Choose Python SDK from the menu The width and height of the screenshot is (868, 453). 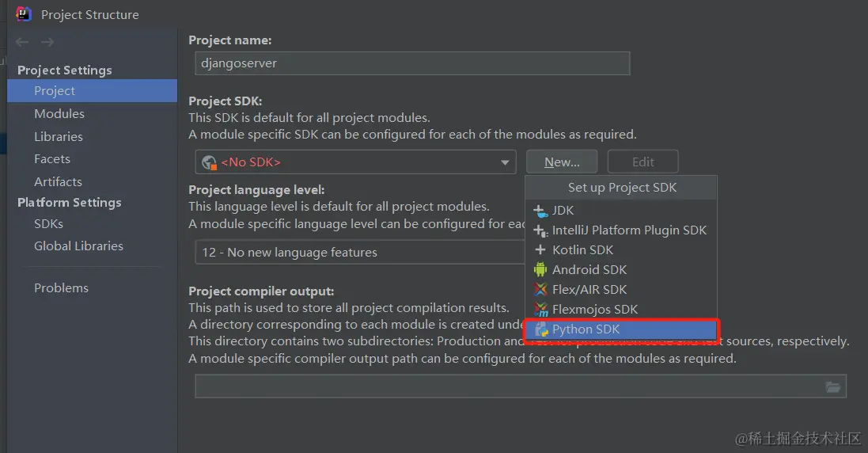tap(620, 329)
